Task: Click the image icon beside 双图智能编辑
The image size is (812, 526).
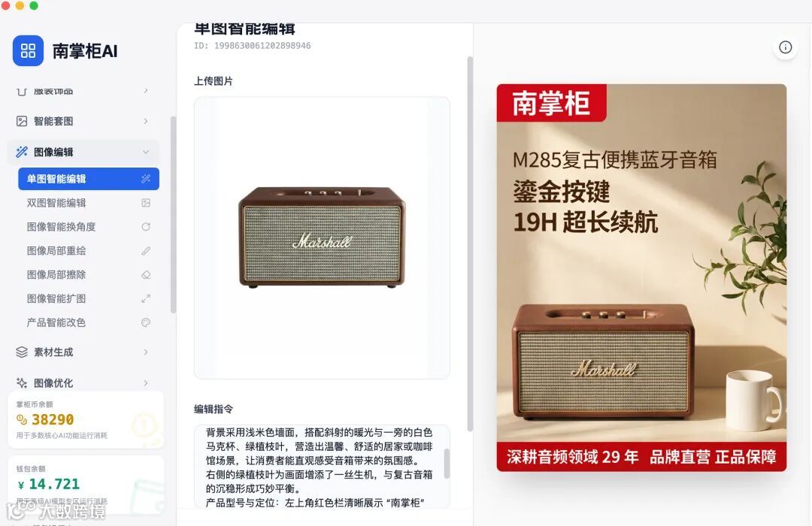Action: 146,203
